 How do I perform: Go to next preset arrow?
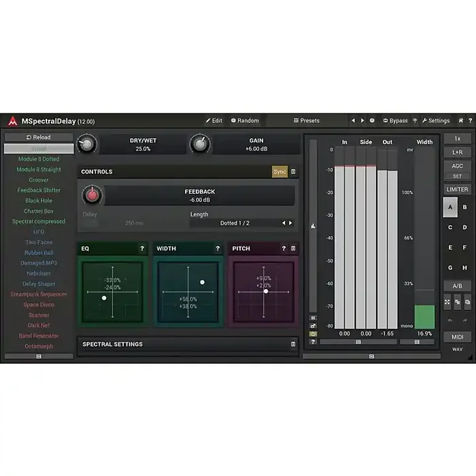(x=362, y=120)
